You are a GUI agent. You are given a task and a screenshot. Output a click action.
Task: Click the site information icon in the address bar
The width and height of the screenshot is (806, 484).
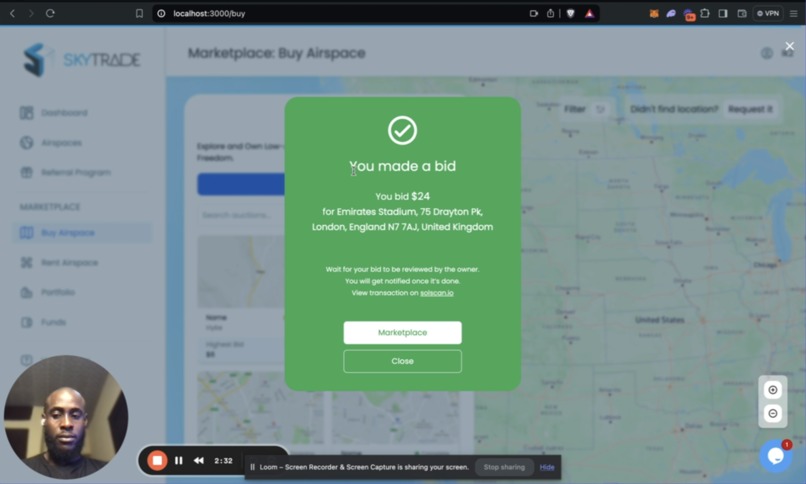(x=161, y=13)
